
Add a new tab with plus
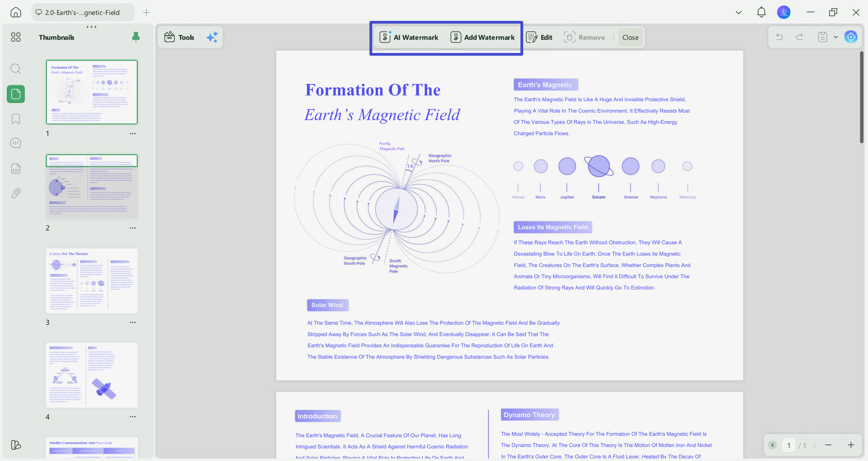point(146,12)
